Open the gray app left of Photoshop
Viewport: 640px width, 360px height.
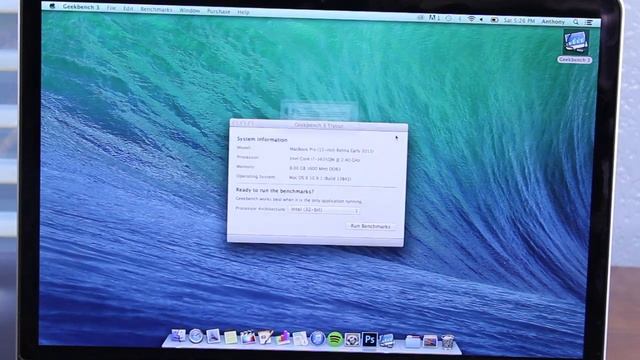point(352,339)
